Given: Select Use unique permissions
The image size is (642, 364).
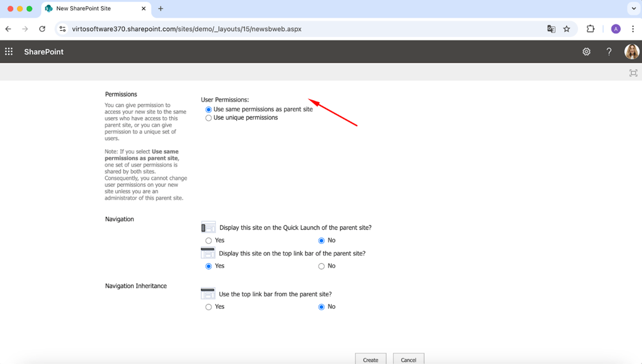Looking at the screenshot, I should coord(208,118).
